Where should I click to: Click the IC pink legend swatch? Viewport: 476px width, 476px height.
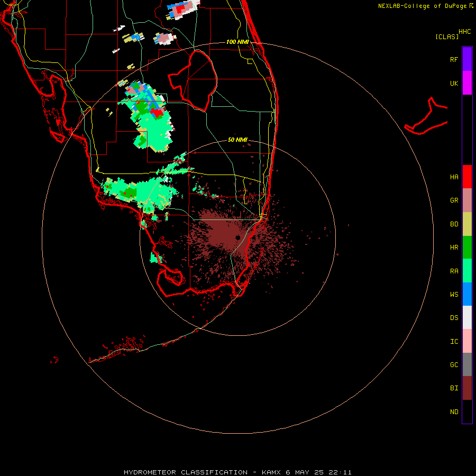tap(467, 341)
